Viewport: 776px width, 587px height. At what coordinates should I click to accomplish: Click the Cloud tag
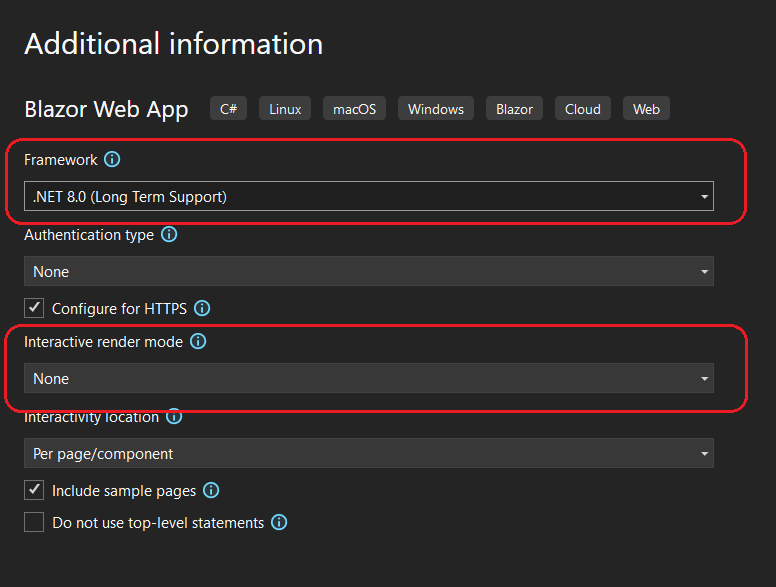pyautogui.click(x=582, y=109)
